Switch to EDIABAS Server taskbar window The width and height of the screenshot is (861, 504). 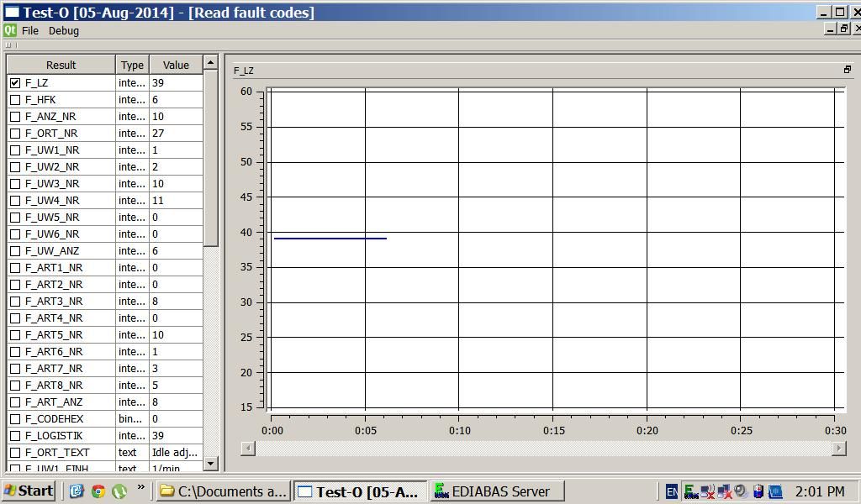click(497, 491)
